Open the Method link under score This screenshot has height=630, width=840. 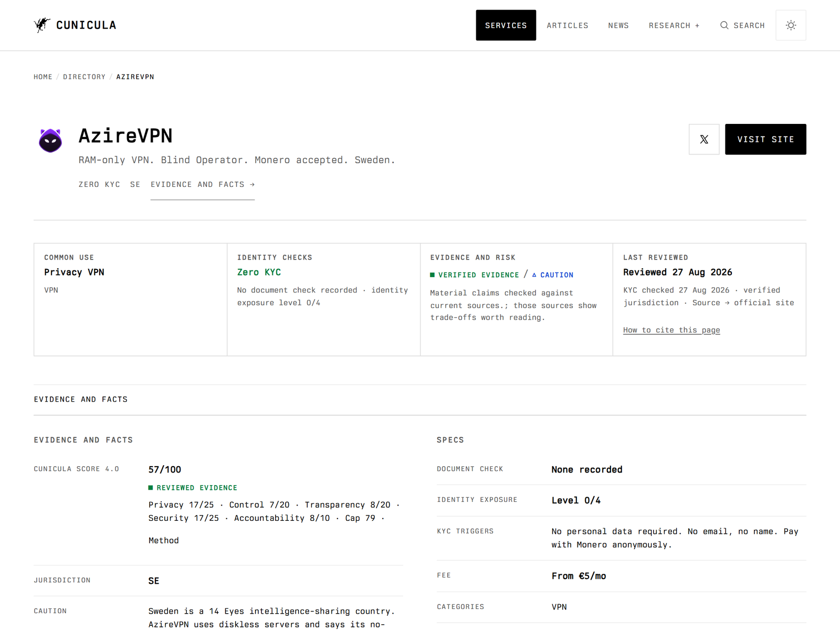coord(163,540)
